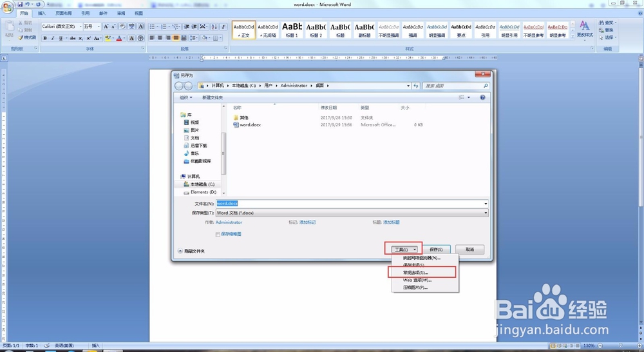Open the 工具(L) dropdown button
Screen dimensions: 644x352
coord(404,249)
